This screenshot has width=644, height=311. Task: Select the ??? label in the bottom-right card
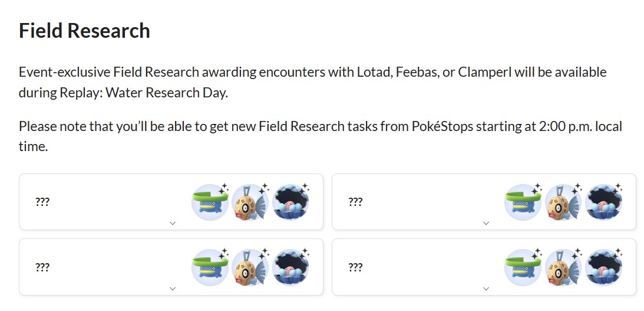355,267
